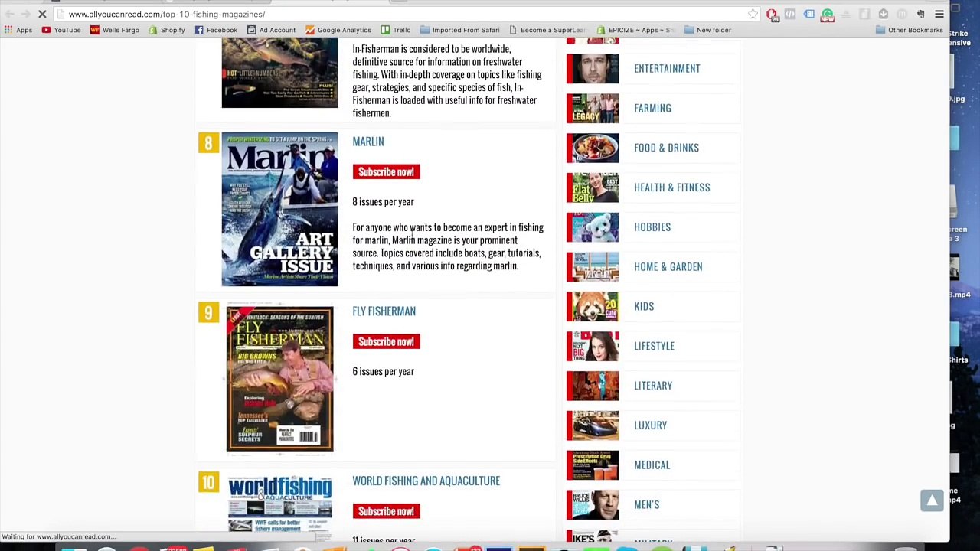This screenshot has width=980, height=551.
Task: Subscribe now to Marlin magazine
Action: click(386, 171)
